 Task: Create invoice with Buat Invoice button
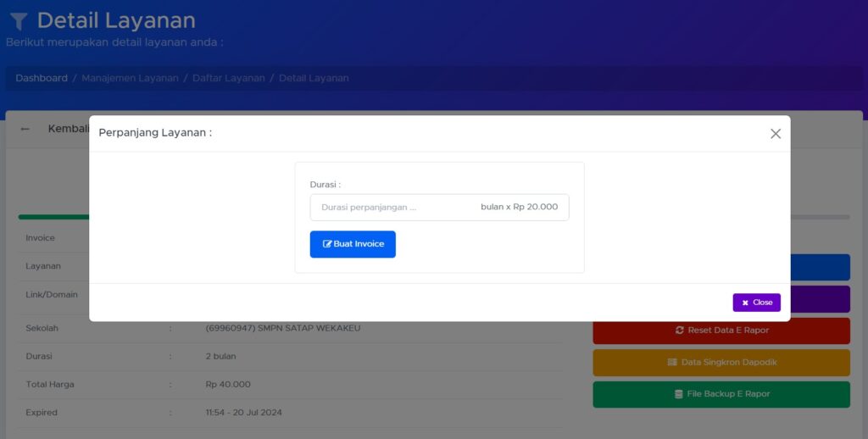[x=353, y=244]
